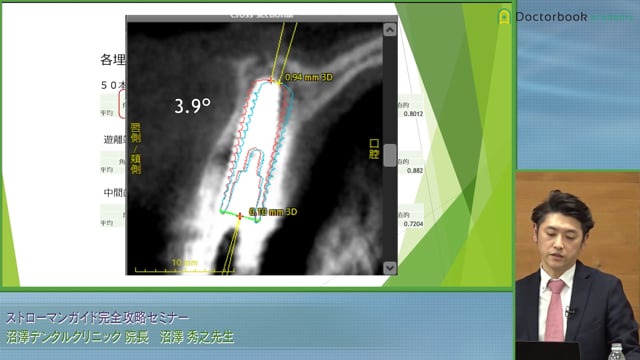640x360 pixels.
Task: Click the speaker name 沼澤 秀之先生
Action: 197,337
